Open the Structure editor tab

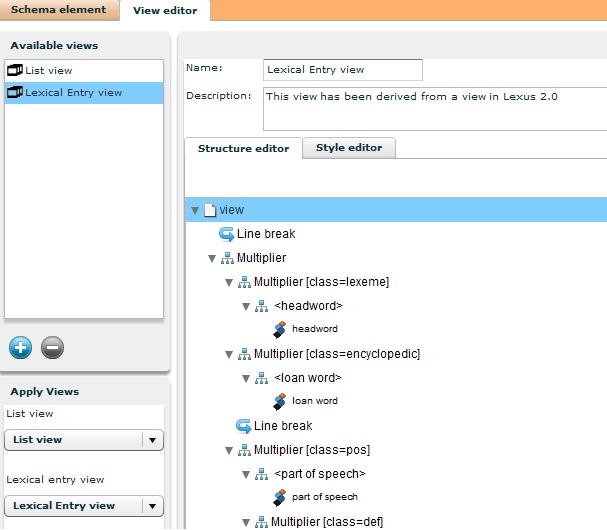[x=243, y=148]
